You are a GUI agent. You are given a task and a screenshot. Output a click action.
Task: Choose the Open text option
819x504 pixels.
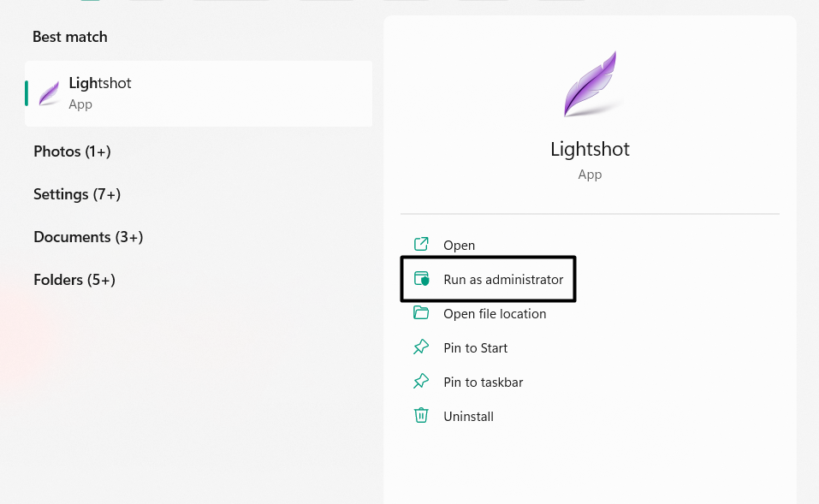[x=459, y=246]
